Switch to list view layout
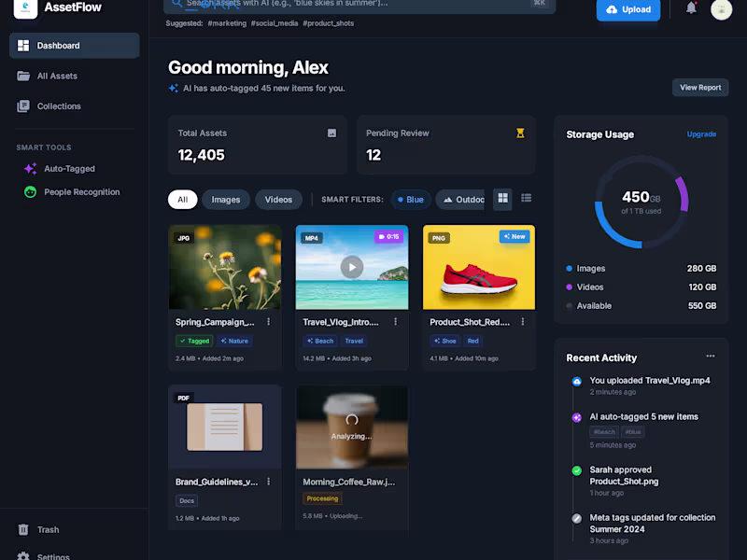Image resolution: width=747 pixels, height=560 pixels. 527,198
